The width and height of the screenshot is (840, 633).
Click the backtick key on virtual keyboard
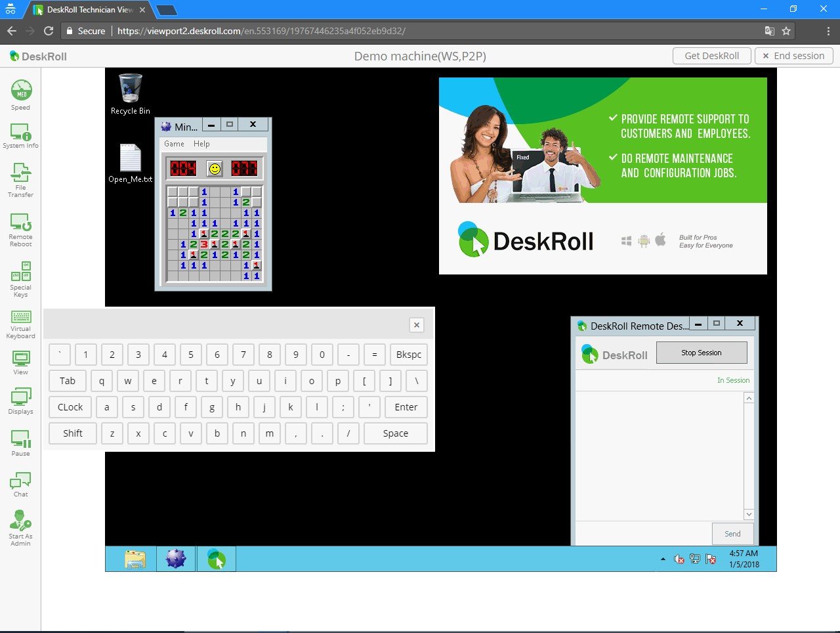[60, 355]
